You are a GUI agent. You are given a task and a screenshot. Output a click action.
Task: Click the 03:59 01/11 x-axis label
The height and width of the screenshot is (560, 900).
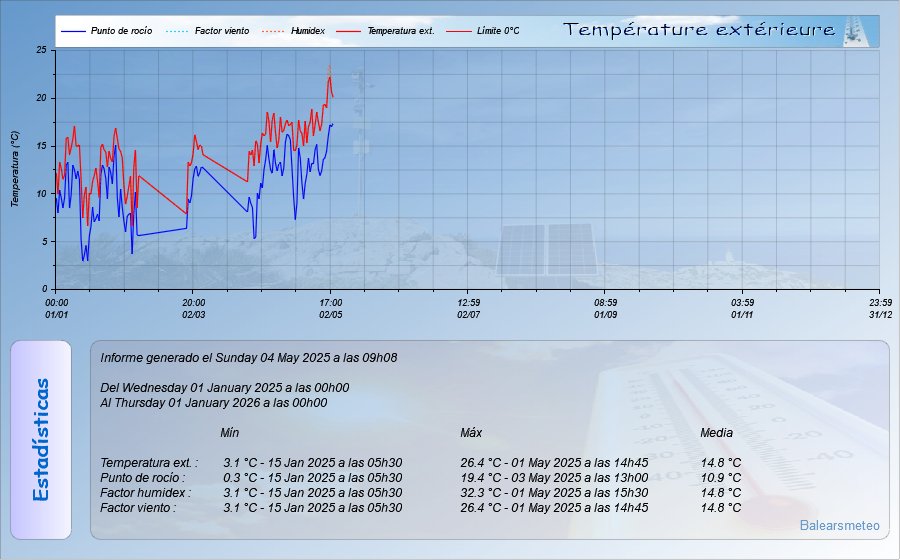coord(742,309)
